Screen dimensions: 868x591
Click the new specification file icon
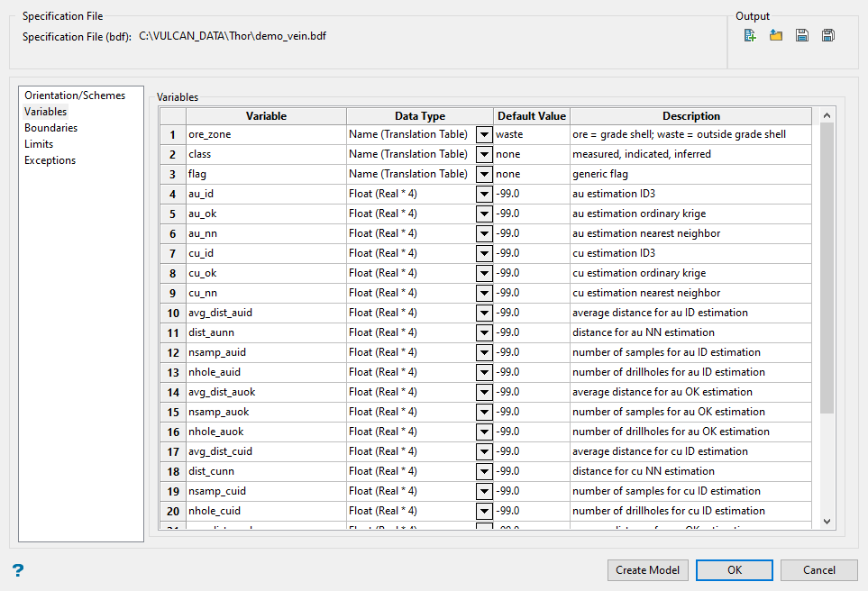(x=750, y=35)
